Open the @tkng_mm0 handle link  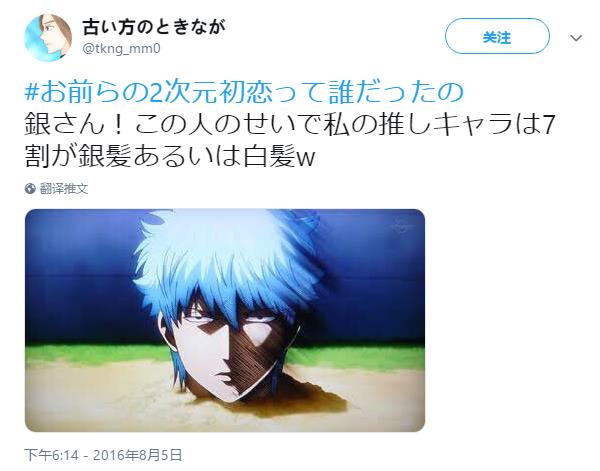(122, 49)
